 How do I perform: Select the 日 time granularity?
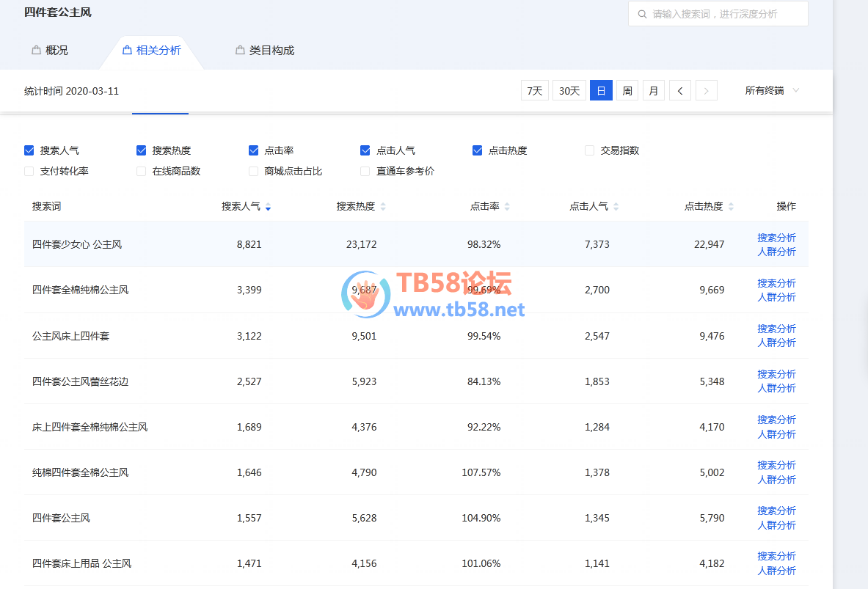pyautogui.click(x=601, y=91)
